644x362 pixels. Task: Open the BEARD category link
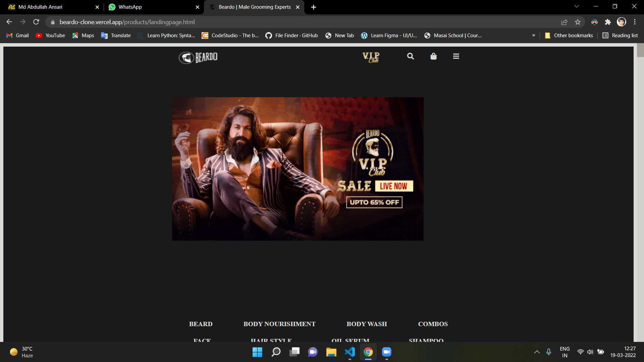click(x=201, y=324)
